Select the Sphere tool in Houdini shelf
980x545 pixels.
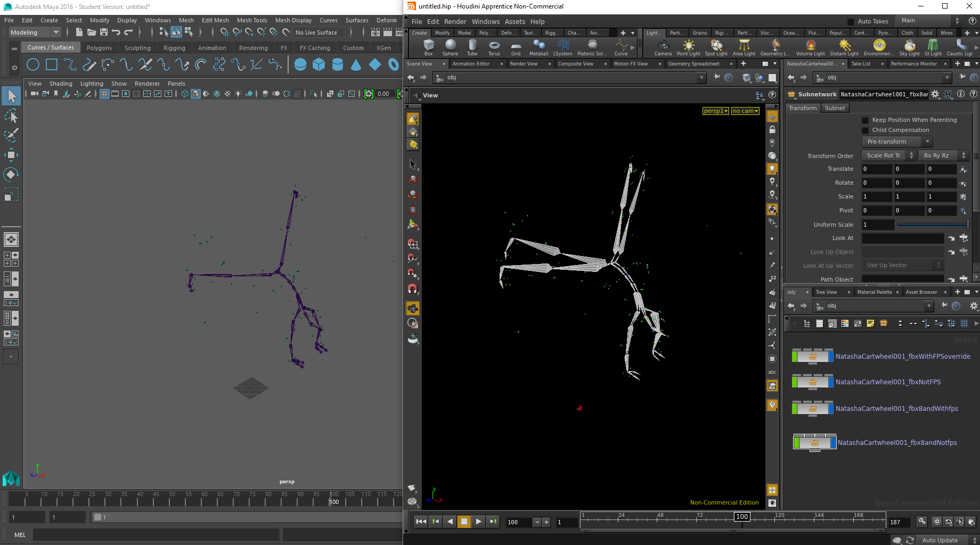click(x=450, y=46)
